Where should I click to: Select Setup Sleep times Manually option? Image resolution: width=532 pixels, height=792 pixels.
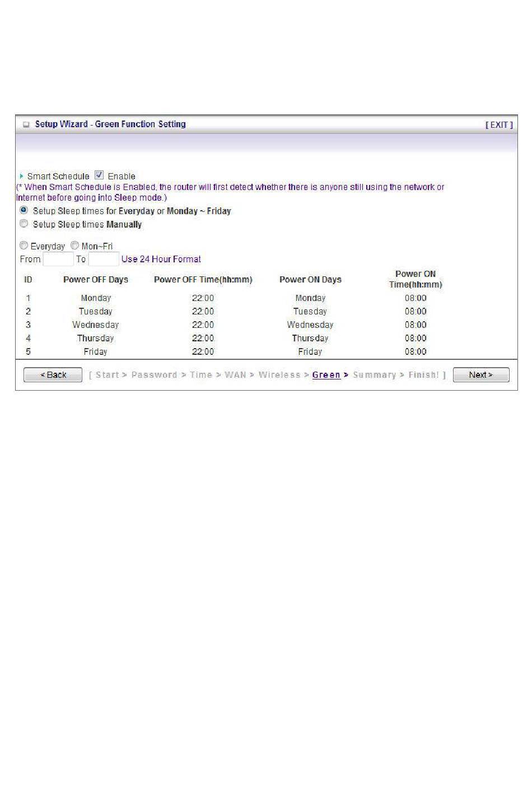(x=24, y=224)
